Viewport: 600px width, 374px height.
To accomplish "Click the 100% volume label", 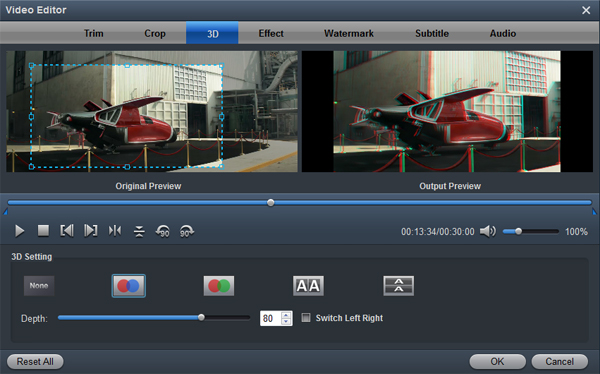I will [576, 232].
